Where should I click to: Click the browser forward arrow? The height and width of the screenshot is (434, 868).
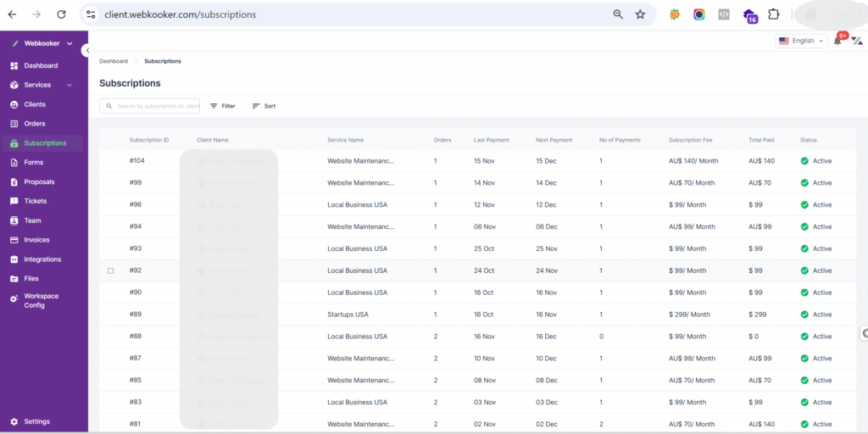click(x=36, y=14)
